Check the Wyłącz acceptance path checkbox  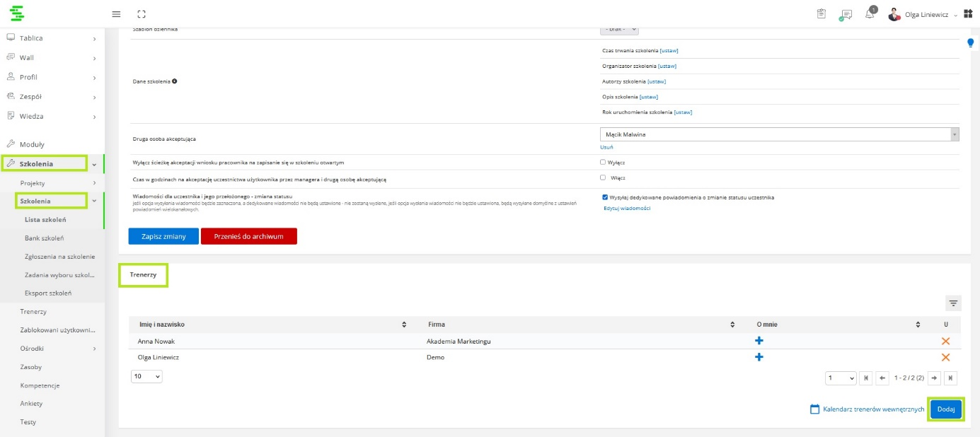point(603,162)
